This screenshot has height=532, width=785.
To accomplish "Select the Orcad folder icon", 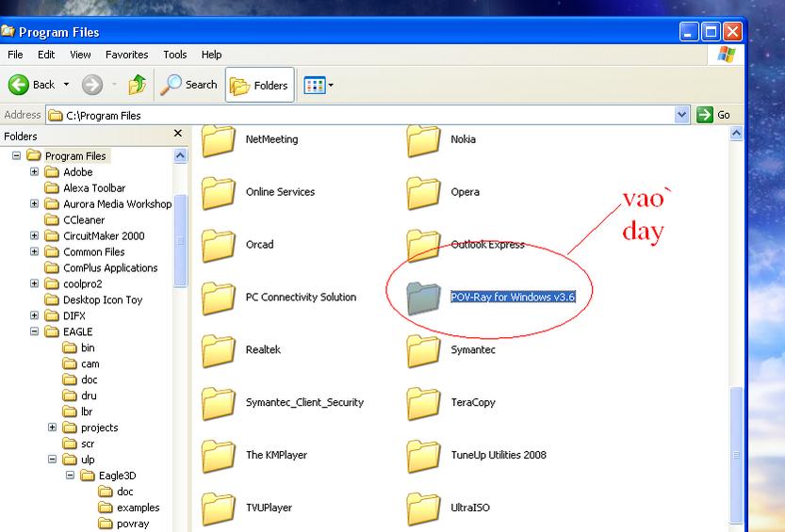I will pyautogui.click(x=219, y=246).
